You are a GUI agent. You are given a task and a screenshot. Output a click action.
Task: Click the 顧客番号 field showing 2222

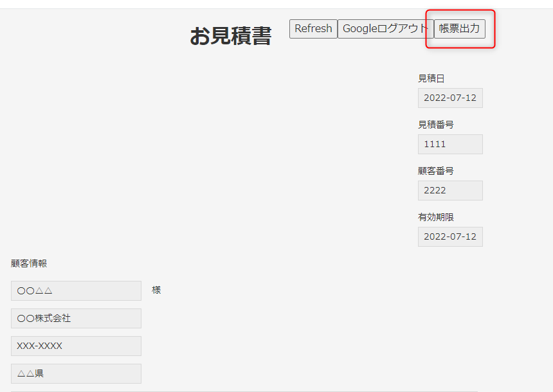[450, 190]
